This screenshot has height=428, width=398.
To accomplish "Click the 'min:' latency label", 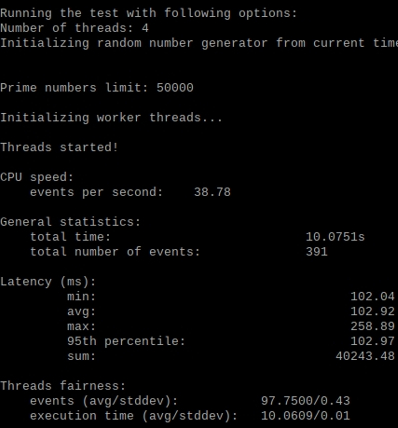I will (81, 296).
